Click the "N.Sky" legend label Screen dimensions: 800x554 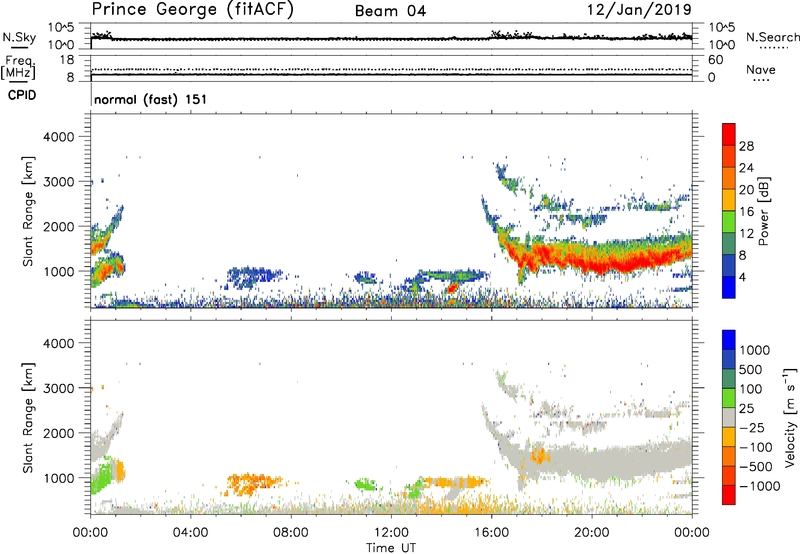point(19,37)
